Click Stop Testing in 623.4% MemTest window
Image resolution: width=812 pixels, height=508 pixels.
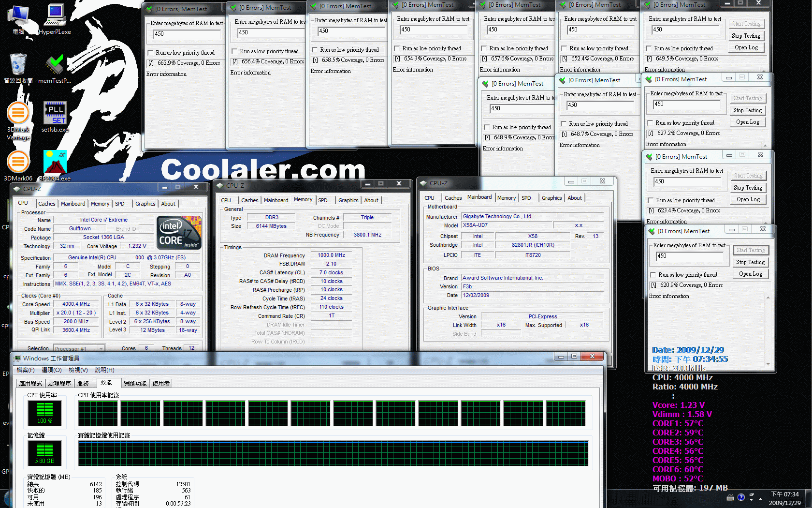tap(748, 188)
